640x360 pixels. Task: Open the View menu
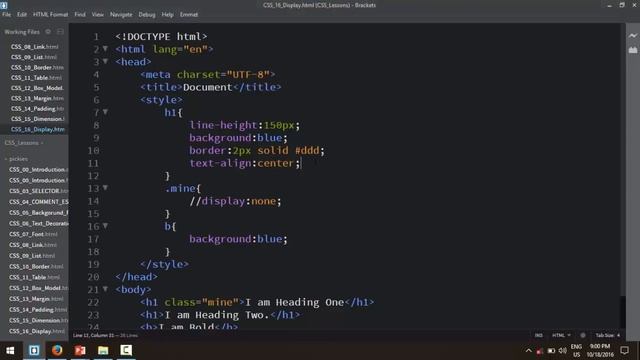98,14
